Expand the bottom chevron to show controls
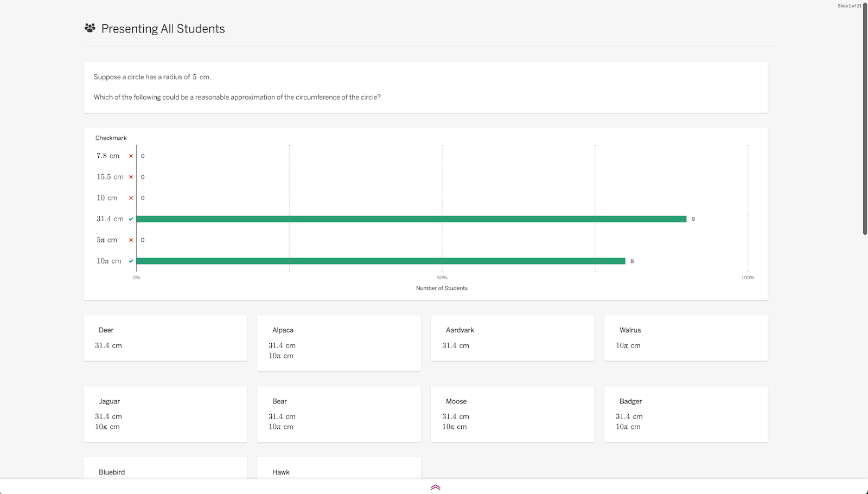868x494 pixels. [435, 487]
